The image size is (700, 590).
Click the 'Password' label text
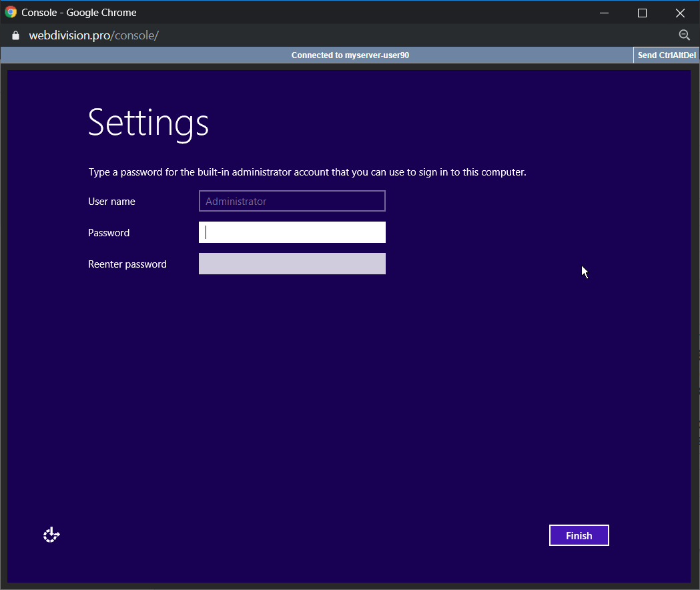point(109,233)
